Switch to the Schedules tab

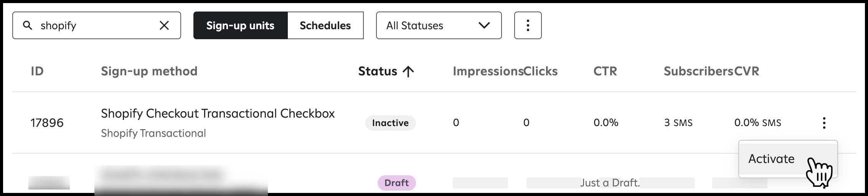[x=325, y=25]
